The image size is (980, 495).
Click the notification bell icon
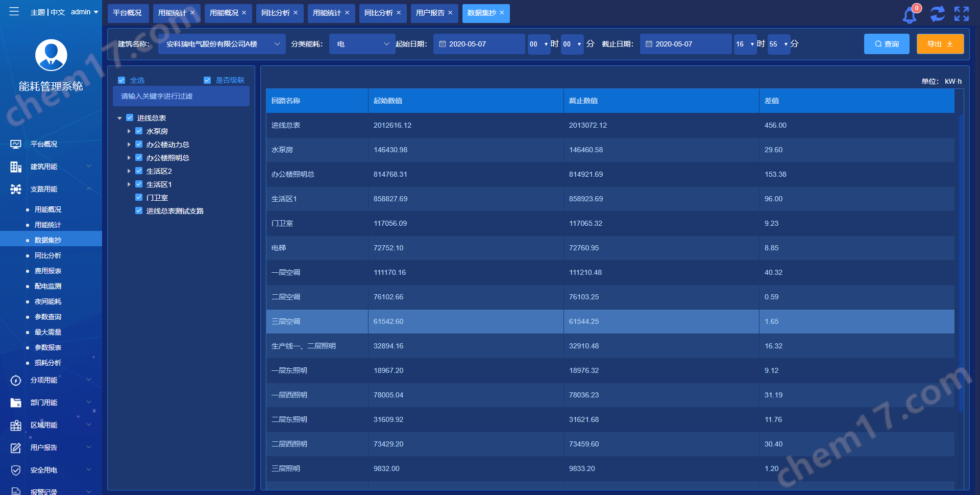point(910,15)
